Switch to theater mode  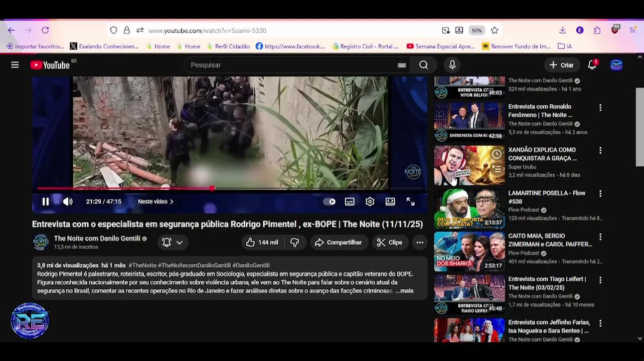click(x=390, y=202)
